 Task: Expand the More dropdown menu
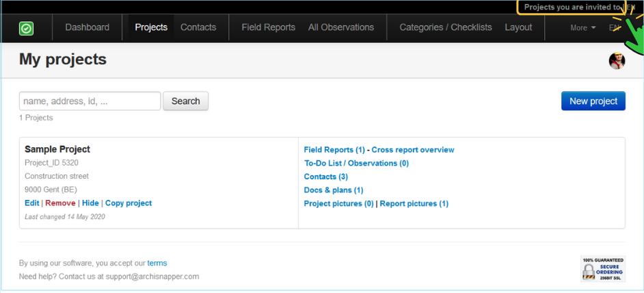pyautogui.click(x=582, y=28)
